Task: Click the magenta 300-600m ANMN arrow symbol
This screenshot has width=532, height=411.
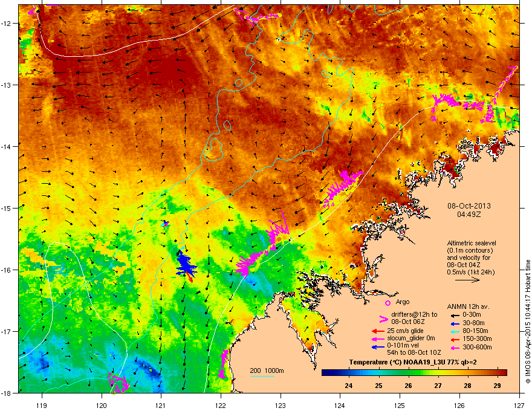Action: [454, 348]
